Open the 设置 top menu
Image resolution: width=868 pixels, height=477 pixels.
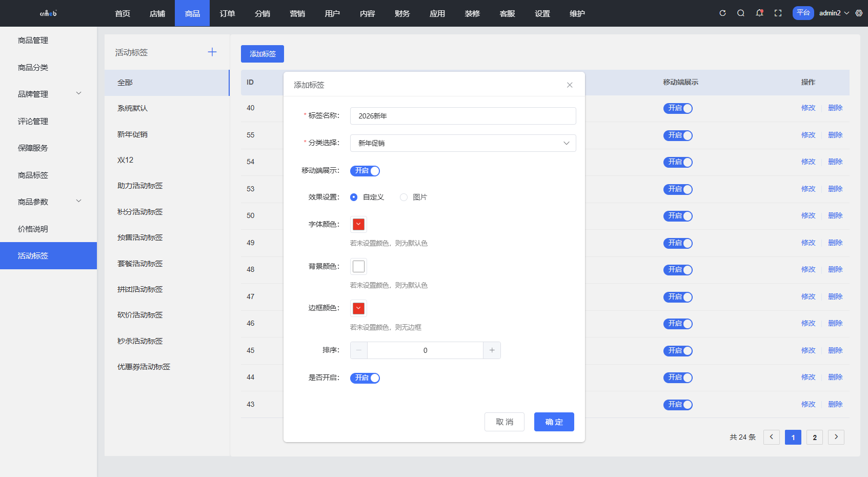(x=542, y=13)
